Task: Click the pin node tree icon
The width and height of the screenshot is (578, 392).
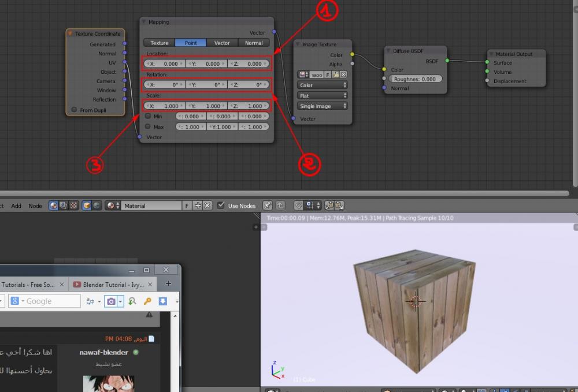Action: pyautogui.click(x=267, y=206)
